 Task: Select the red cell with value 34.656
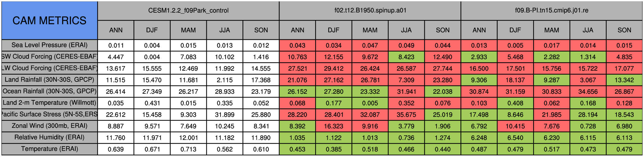pos(588,91)
